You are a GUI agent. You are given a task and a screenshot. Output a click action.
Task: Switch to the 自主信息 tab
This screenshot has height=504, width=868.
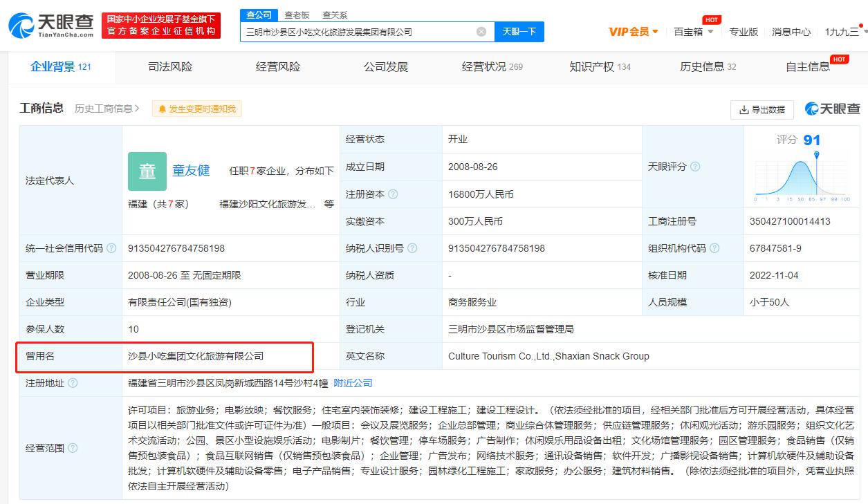(808, 67)
